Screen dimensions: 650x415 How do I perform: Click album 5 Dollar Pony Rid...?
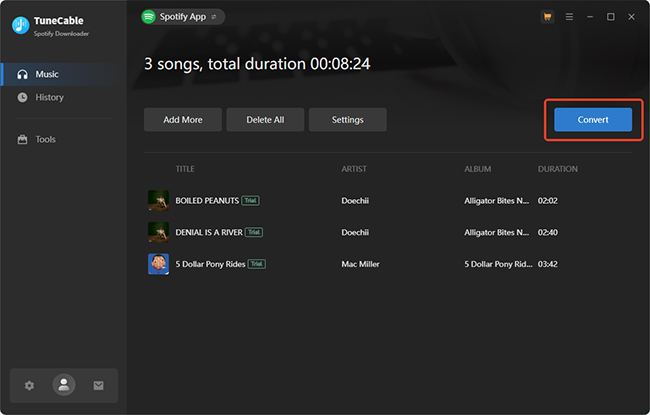point(498,264)
